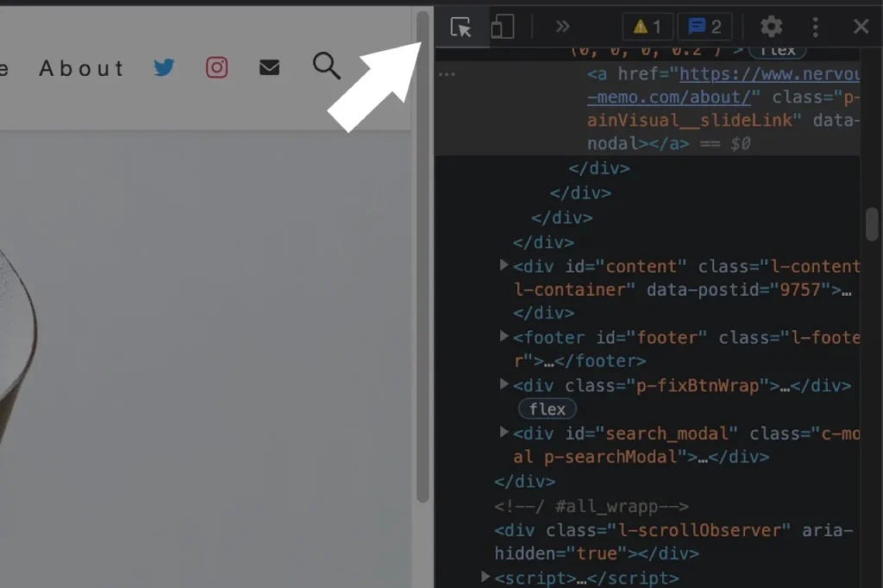Open the 2 messages issues counter
883x588 pixels.
tap(705, 27)
